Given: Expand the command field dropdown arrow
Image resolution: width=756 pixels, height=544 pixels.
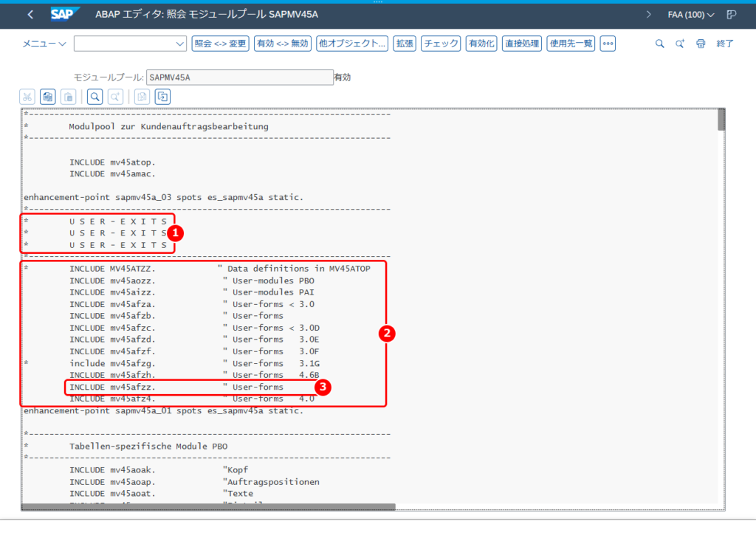Looking at the screenshot, I should [x=180, y=44].
